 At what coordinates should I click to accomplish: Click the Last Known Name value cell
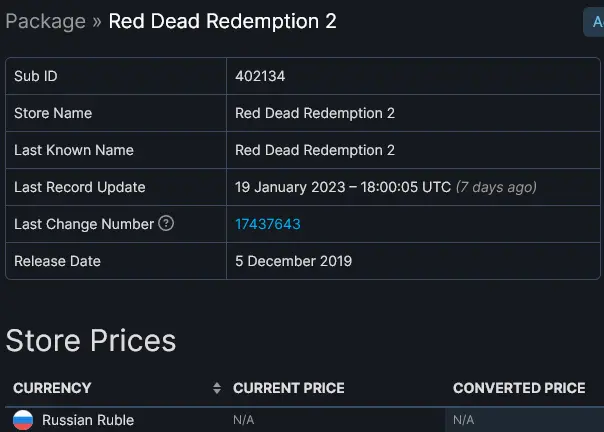(x=413, y=150)
